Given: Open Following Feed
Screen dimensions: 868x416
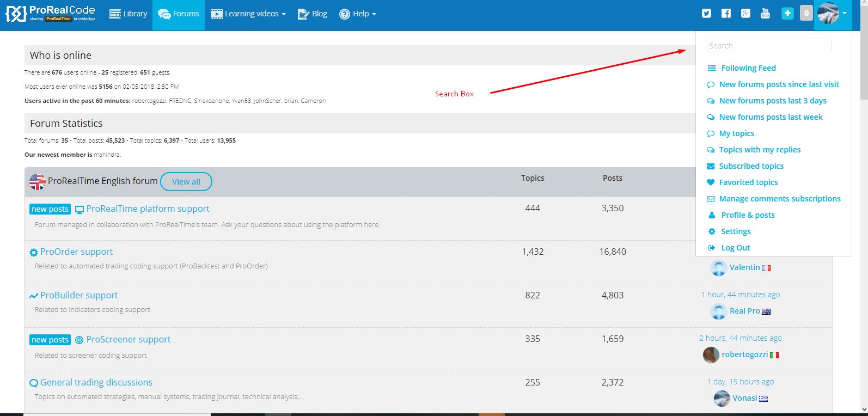Looking at the screenshot, I should click(x=748, y=68).
